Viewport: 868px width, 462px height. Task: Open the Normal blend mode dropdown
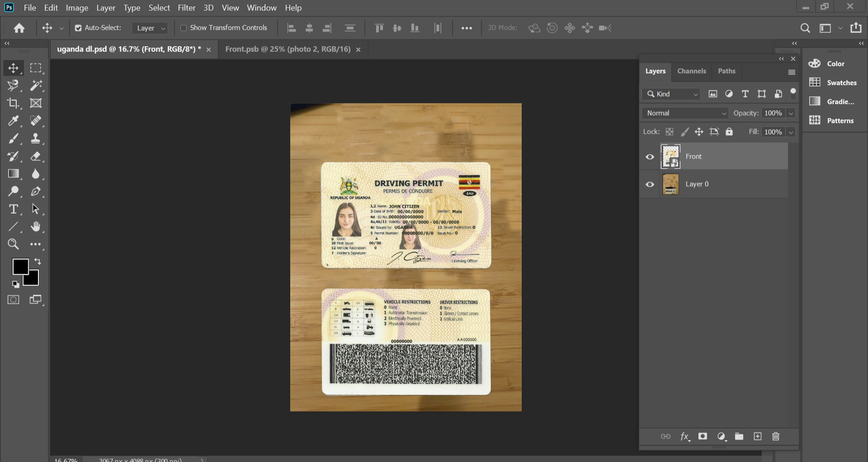pyautogui.click(x=686, y=113)
